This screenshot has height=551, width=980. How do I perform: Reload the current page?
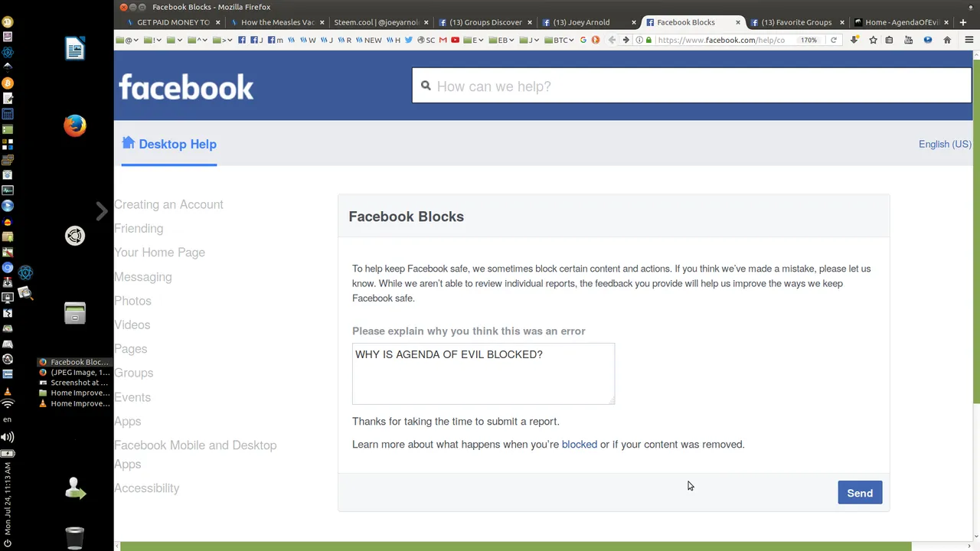coord(833,40)
